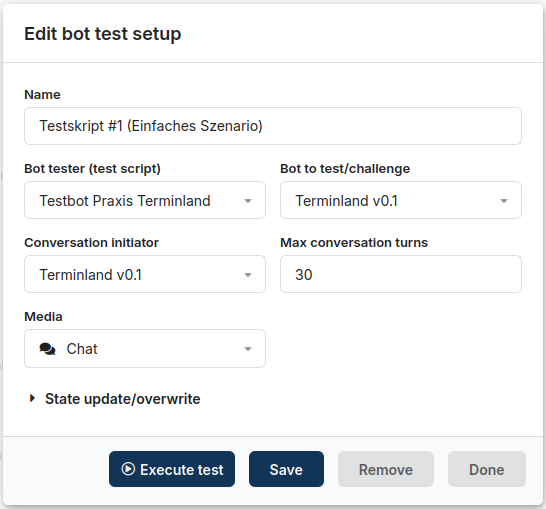The width and height of the screenshot is (546, 509).
Task: Open the Conversation initiator dropdown
Action: click(145, 274)
